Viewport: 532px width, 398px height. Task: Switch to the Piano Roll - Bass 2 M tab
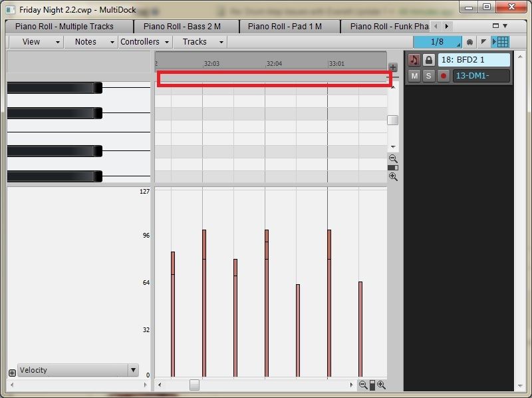[x=182, y=26]
